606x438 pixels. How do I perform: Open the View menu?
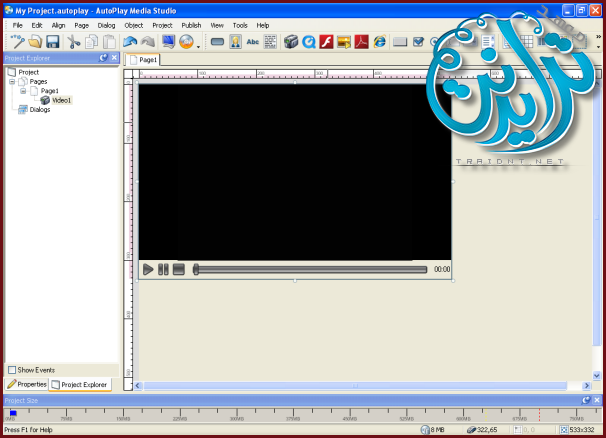click(x=217, y=26)
